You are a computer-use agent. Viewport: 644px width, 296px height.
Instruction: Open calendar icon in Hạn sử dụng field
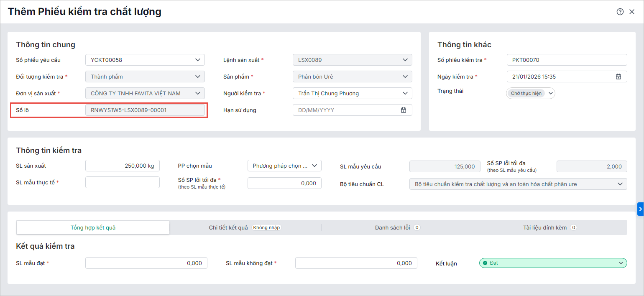point(404,110)
